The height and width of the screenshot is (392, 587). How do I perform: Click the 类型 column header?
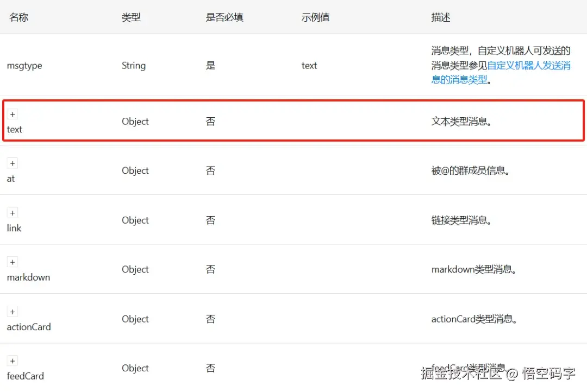(x=131, y=17)
